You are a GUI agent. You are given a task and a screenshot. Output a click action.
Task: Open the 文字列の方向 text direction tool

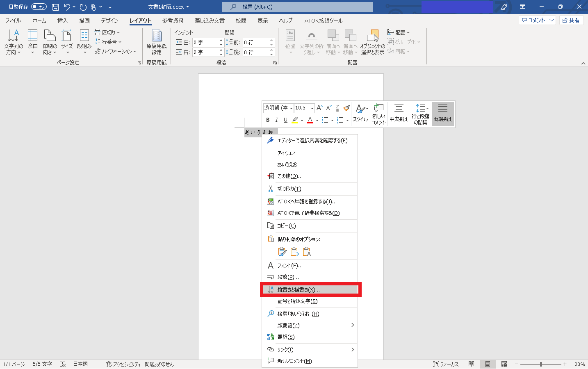[13, 42]
